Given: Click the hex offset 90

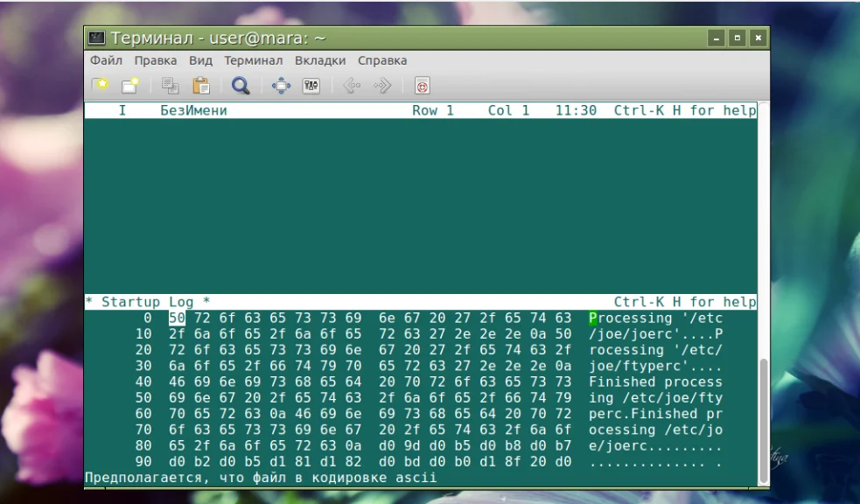Looking at the screenshot, I should point(143,462).
